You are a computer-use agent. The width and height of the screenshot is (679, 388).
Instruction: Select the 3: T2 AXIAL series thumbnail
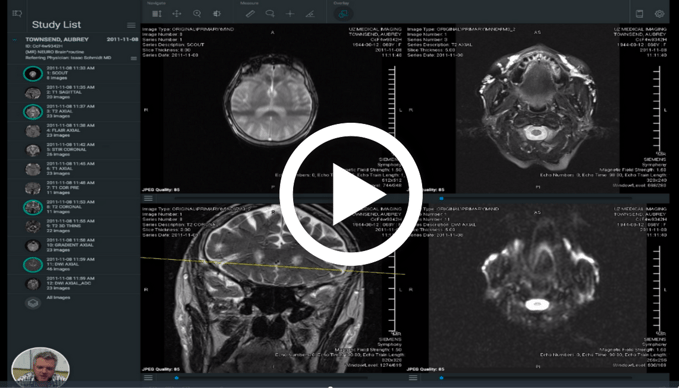[33, 112]
